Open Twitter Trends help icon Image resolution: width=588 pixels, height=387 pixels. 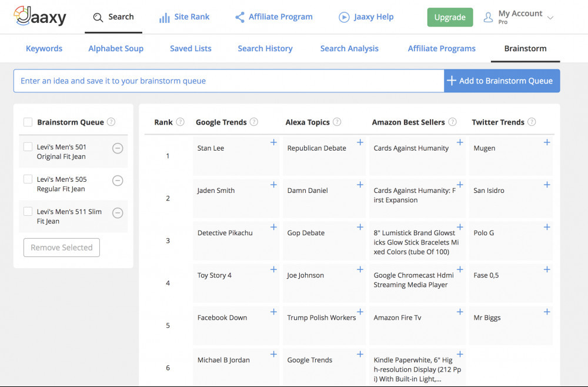point(532,122)
